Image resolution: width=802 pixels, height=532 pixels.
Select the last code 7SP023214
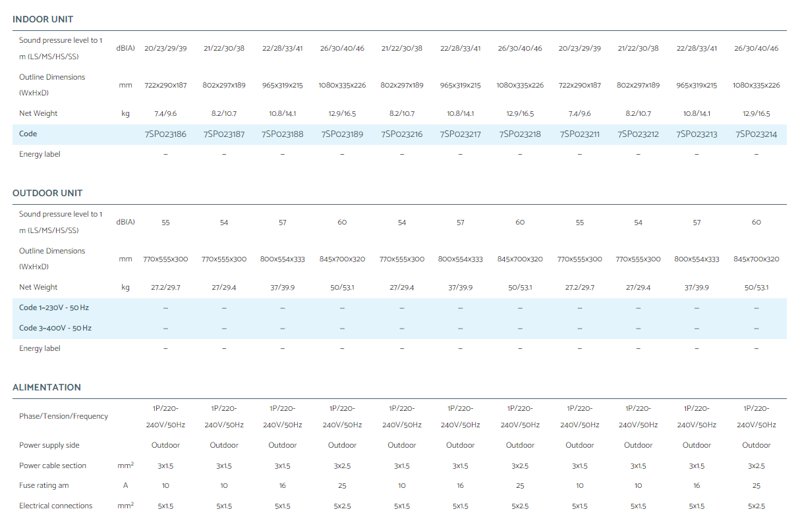[x=756, y=134]
